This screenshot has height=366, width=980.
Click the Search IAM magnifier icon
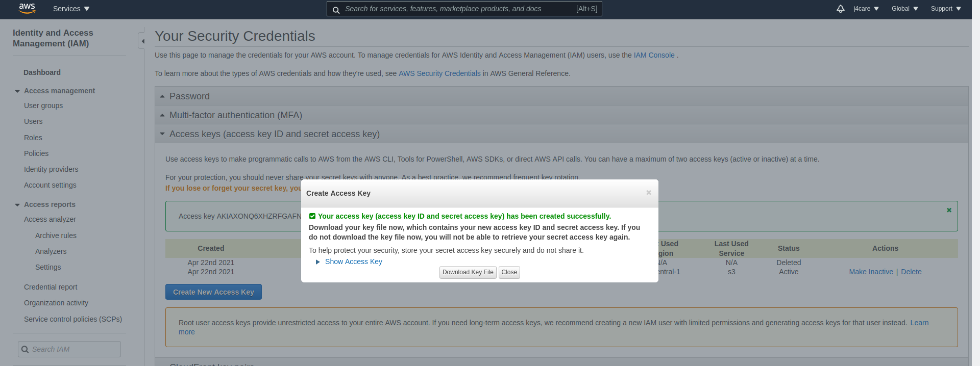(25, 349)
